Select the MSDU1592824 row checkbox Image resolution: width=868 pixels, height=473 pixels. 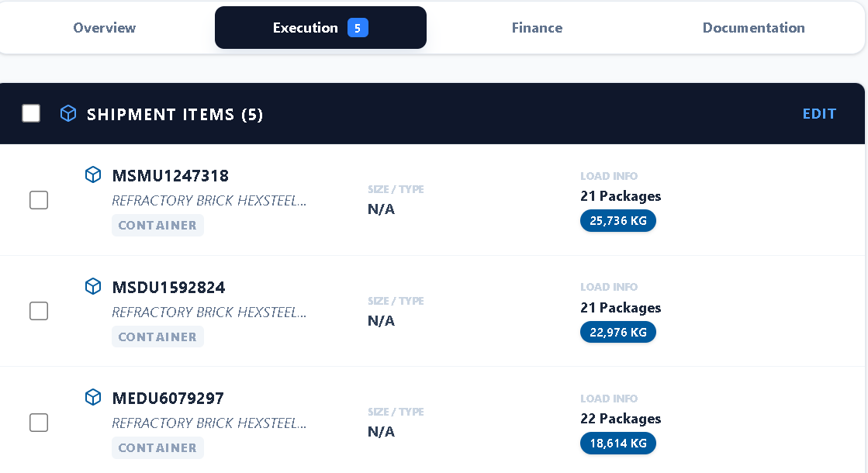click(39, 311)
